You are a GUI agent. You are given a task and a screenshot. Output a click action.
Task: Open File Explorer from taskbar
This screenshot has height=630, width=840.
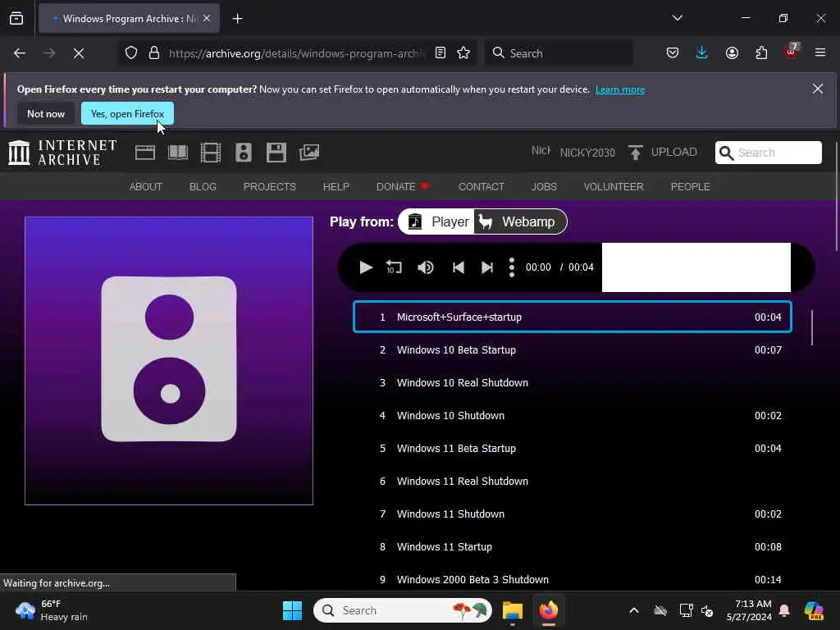point(512,610)
